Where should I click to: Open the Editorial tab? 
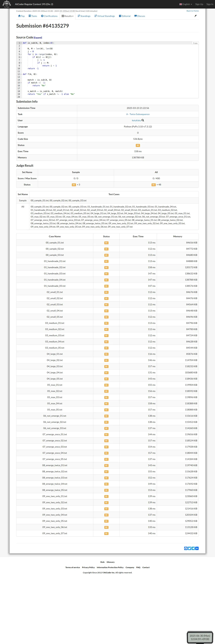click(125, 16)
